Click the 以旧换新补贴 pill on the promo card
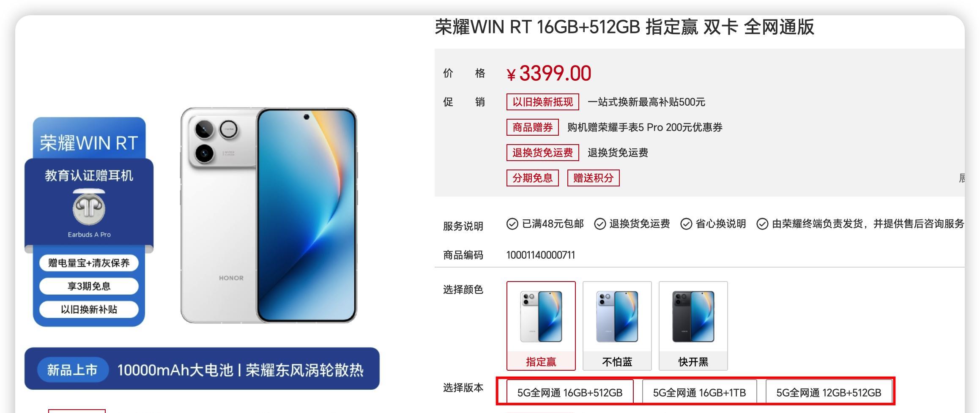The width and height of the screenshot is (980, 413). coord(89,309)
